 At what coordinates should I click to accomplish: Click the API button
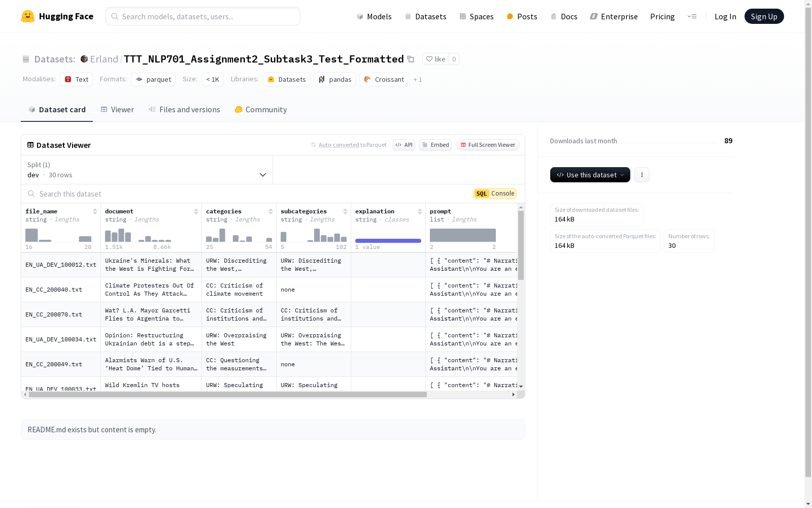pyautogui.click(x=404, y=145)
